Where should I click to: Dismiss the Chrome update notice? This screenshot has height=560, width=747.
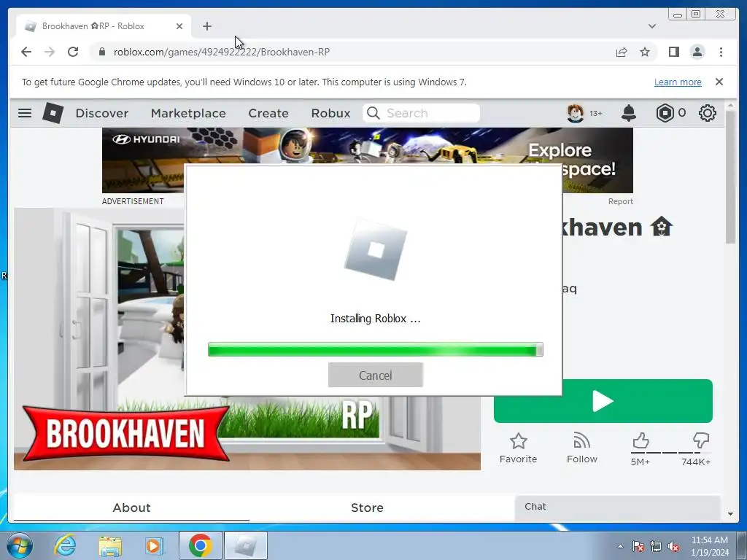tap(719, 82)
